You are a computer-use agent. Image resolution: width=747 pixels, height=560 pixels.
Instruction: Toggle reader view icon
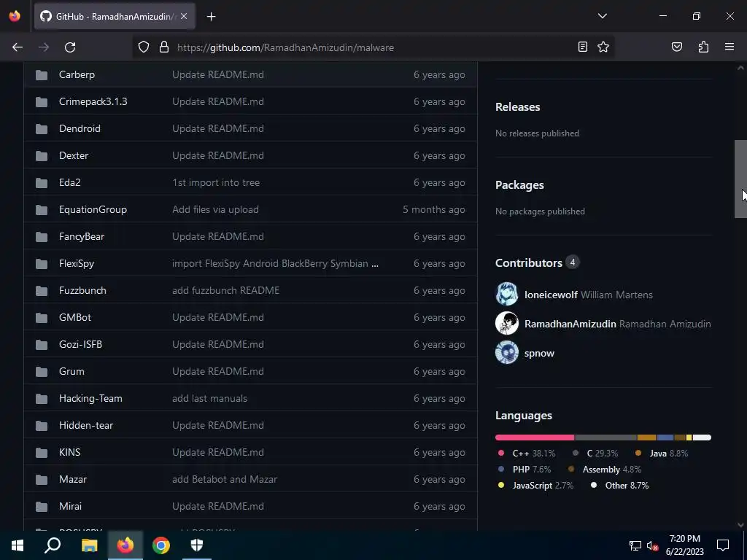pyautogui.click(x=582, y=47)
